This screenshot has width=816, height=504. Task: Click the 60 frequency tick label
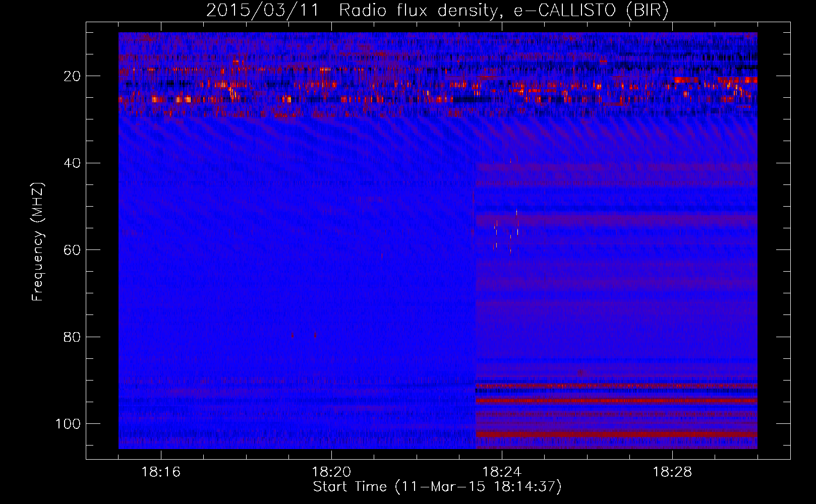pos(72,250)
